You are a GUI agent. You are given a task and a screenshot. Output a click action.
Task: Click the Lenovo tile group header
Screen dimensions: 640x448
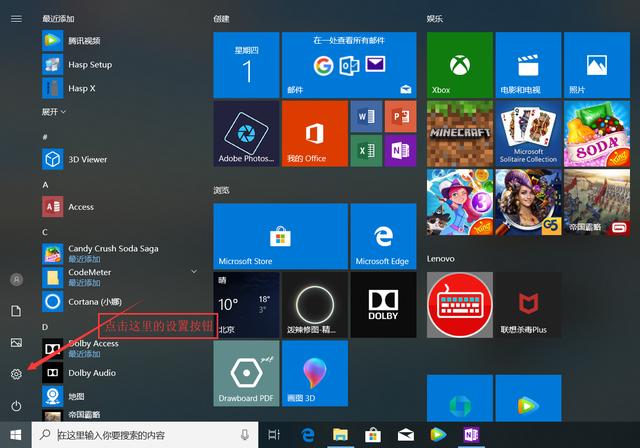point(440,259)
